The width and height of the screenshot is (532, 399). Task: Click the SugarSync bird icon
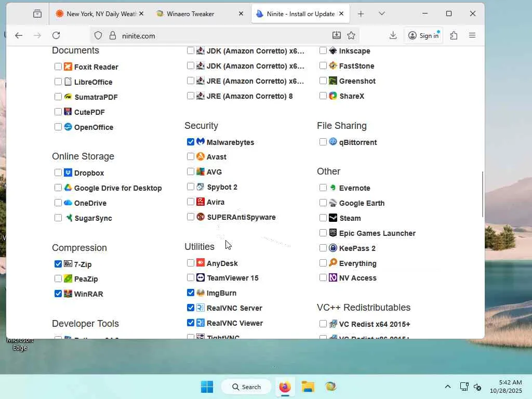coord(68,218)
